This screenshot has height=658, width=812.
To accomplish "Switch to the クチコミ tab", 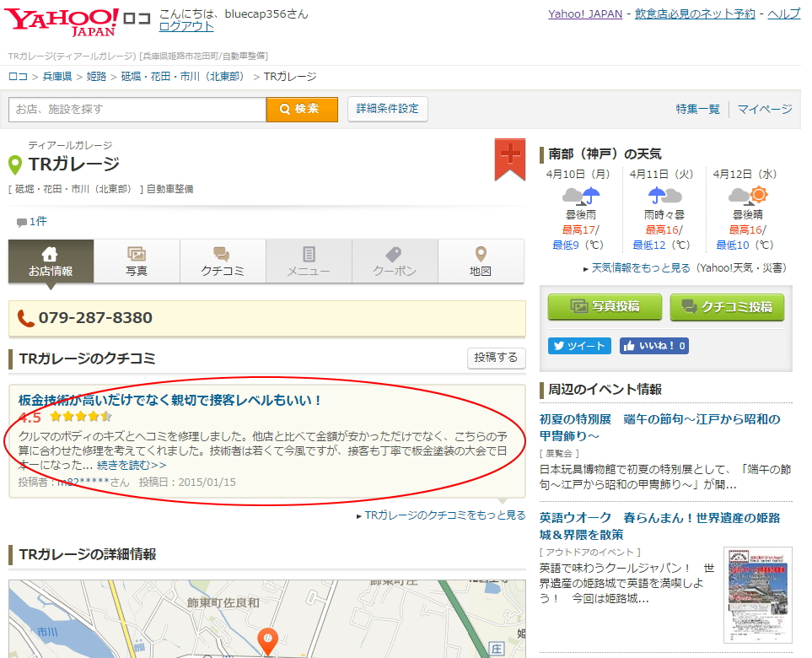I will (x=223, y=262).
